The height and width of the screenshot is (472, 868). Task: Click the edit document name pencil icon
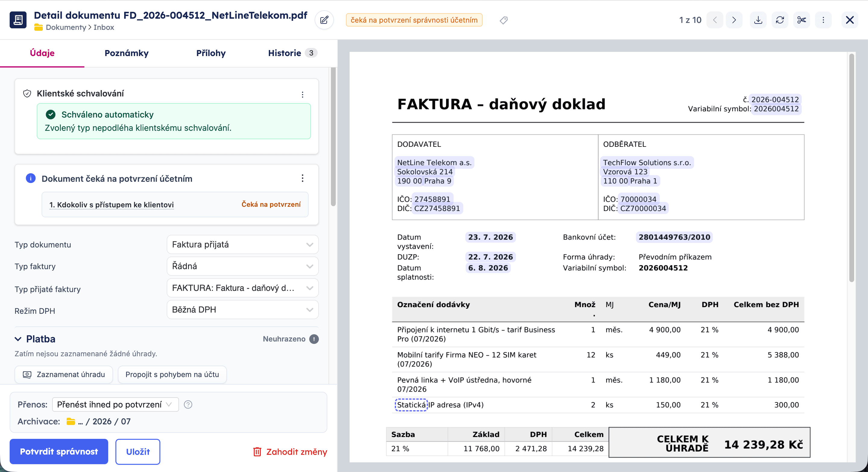click(x=324, y=20)
